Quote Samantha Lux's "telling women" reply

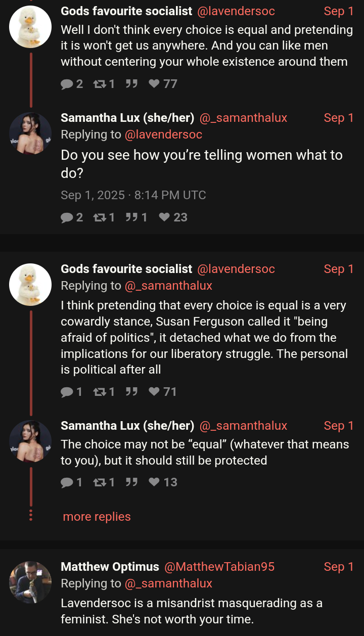[131, 217]
